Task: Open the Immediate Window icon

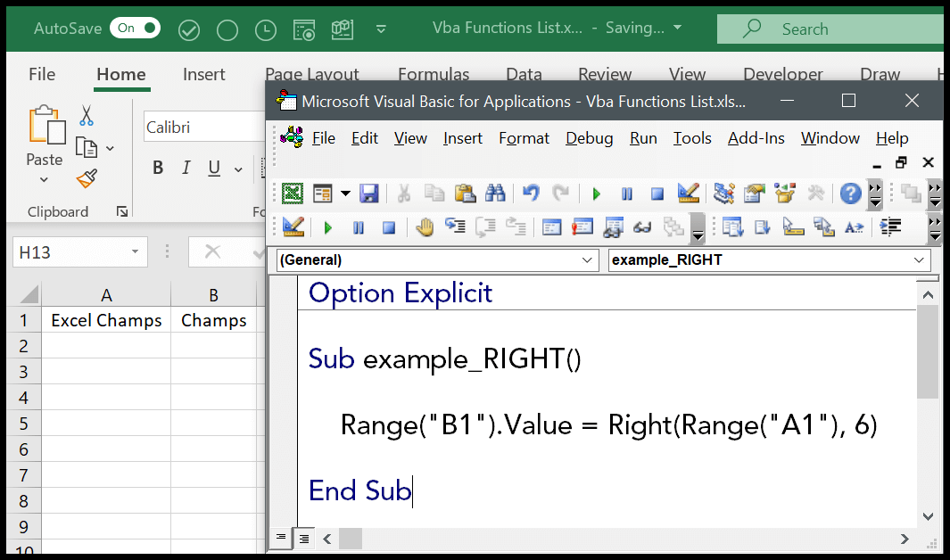Action: [582, 227]
